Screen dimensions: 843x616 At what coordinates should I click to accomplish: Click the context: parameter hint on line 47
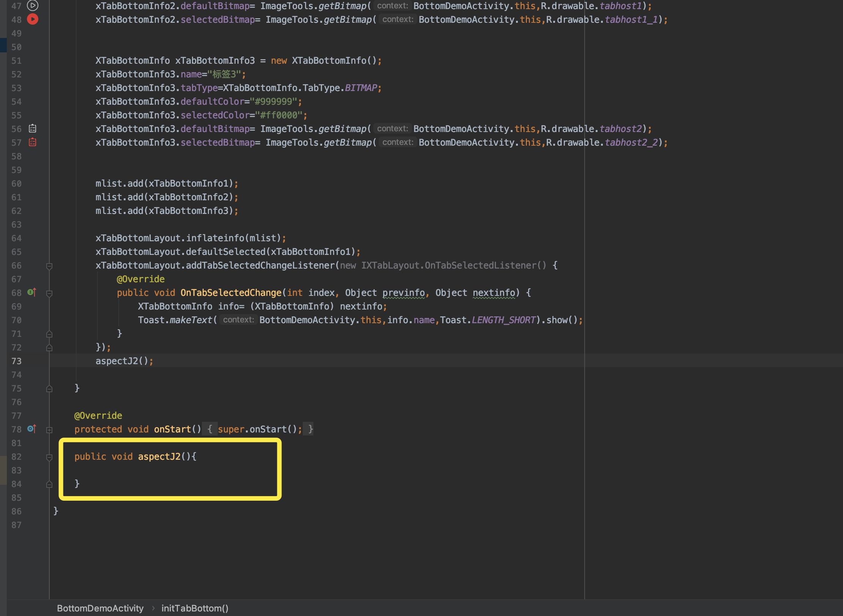392,6
